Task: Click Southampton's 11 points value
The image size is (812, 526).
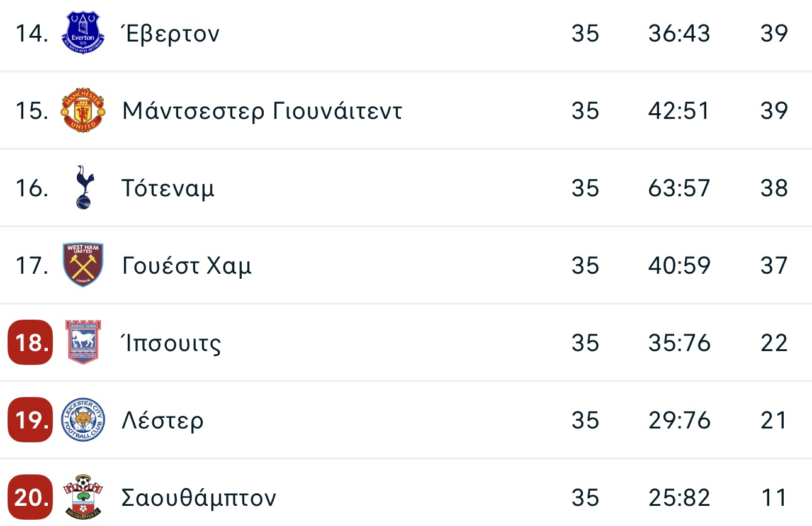Action: [x=774, y=498]
